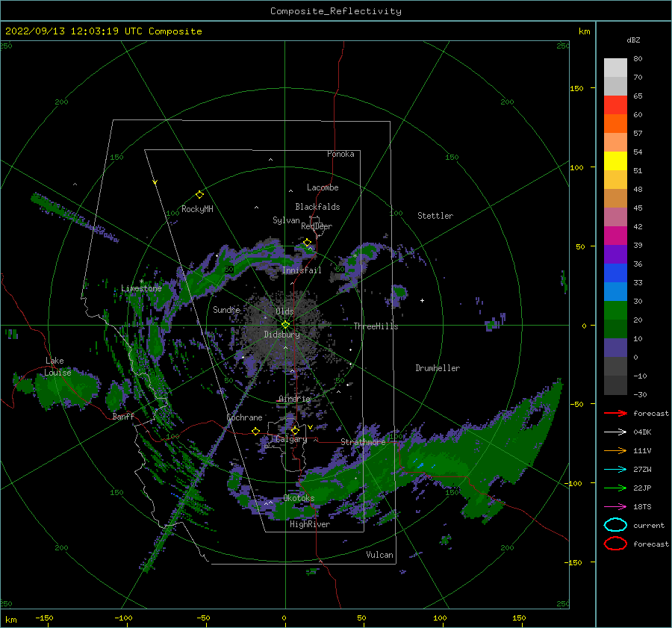Viewport: 672px width, 628px height.
Task: Choose the green 22JP arrow symbol
Action: pos(615,488)
